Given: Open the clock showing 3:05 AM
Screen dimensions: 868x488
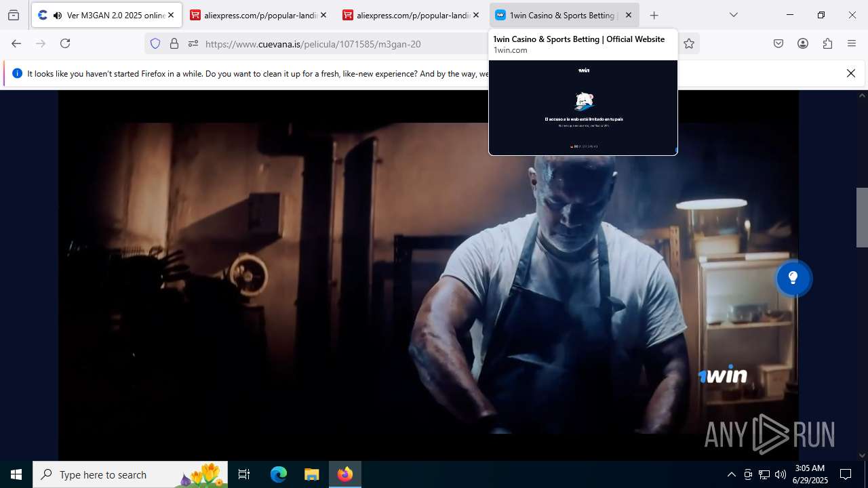Looking at the screenshot, I should point(811,474).
